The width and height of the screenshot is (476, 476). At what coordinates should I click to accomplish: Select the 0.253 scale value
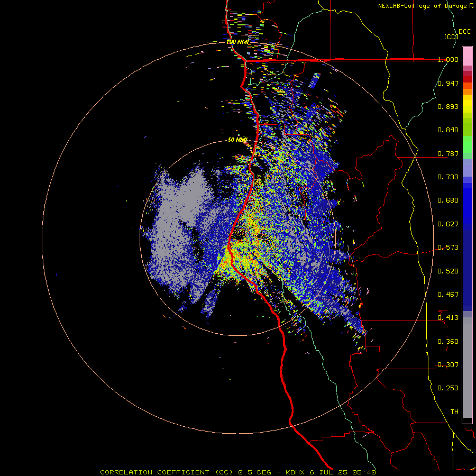coord(448,388)
